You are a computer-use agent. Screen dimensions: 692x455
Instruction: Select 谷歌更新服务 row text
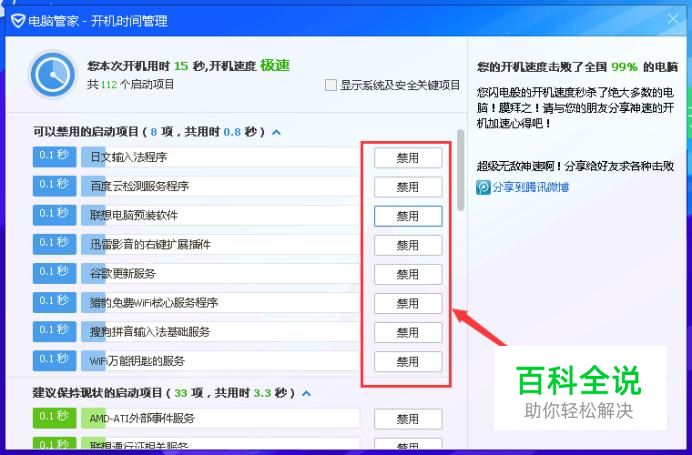pyautogui.click(x=123, y=274)
